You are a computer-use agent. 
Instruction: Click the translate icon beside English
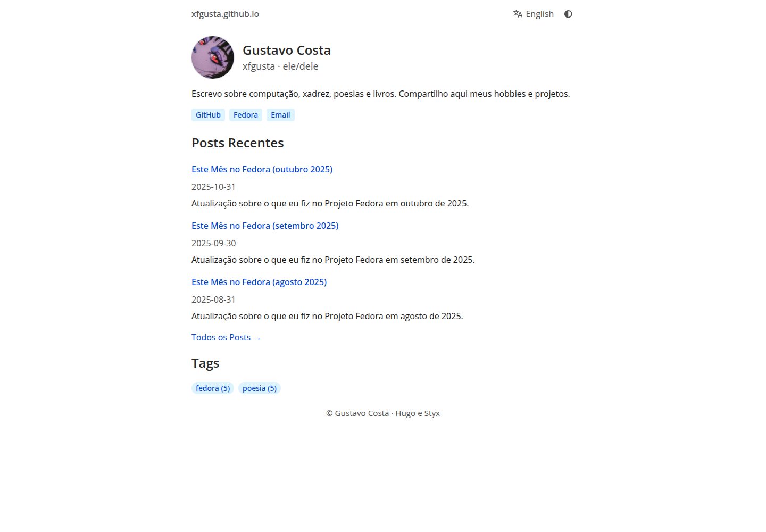(x=518, y=14)
